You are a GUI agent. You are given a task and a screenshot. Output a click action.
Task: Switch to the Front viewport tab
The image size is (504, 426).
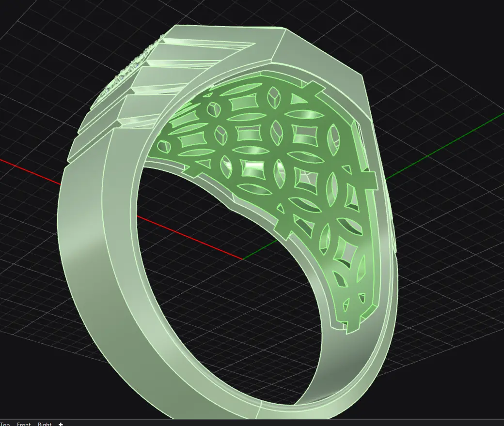[x=24, y=424]
